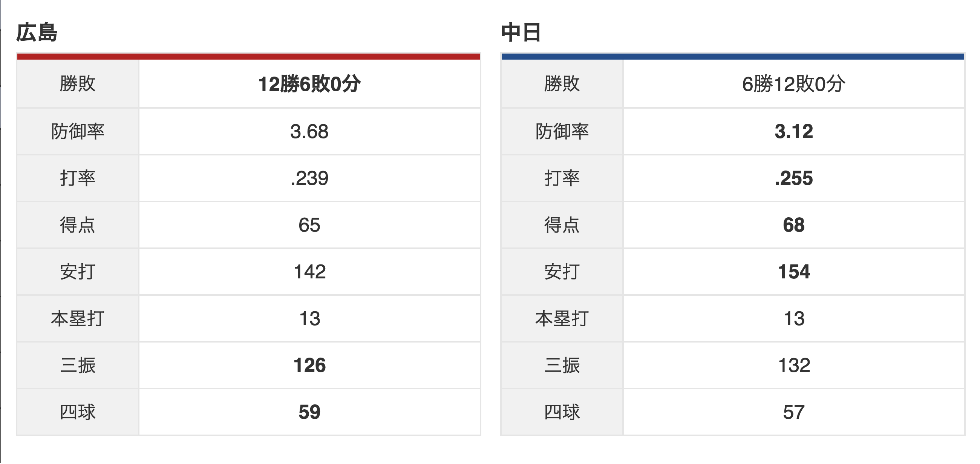
Task: Click the 中日 team heading
Action: (521, 32)
